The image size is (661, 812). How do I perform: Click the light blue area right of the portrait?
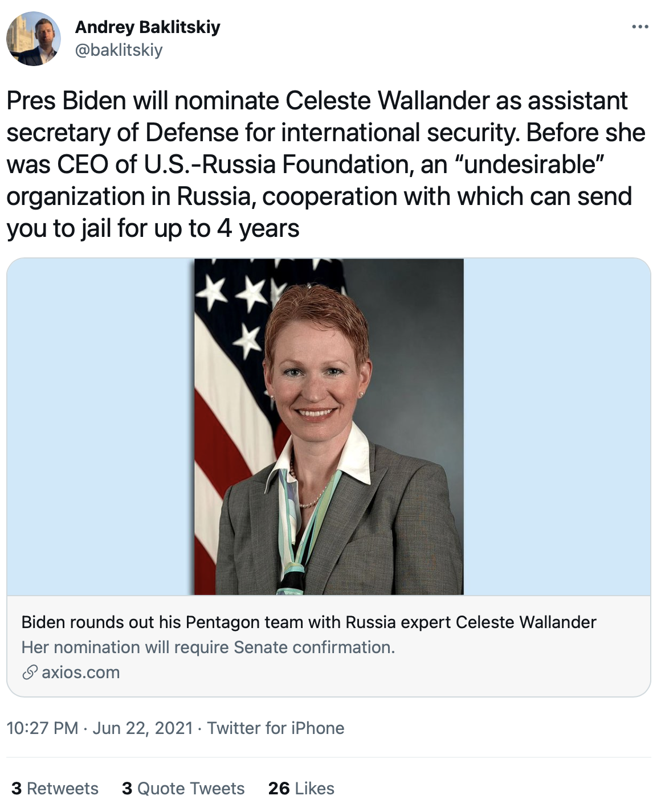click(x=557, y=426)
